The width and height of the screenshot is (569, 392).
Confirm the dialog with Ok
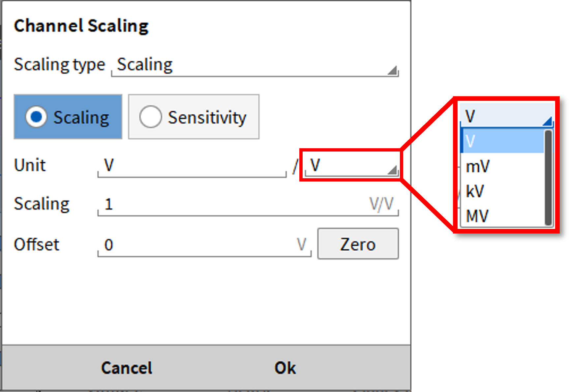coord(285,368)
